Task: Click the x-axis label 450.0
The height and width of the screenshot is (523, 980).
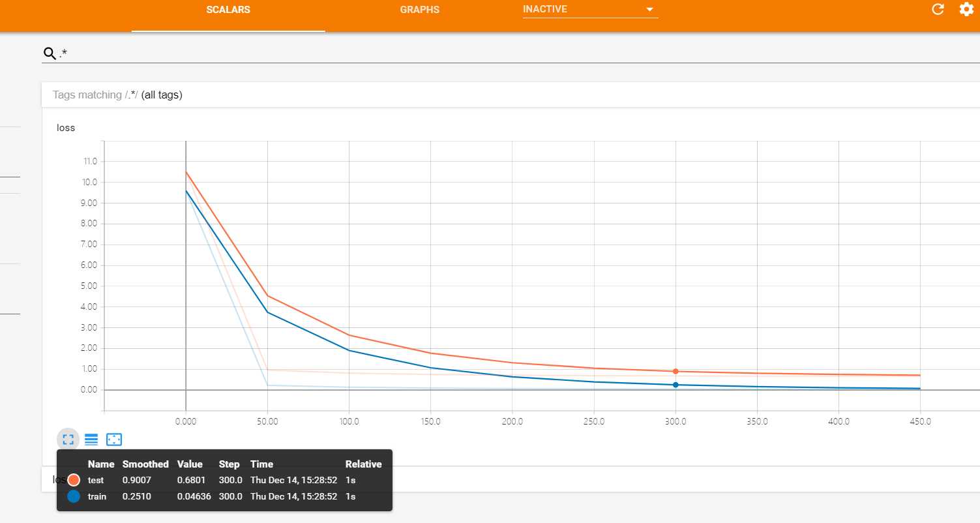Action: (920, 421)
